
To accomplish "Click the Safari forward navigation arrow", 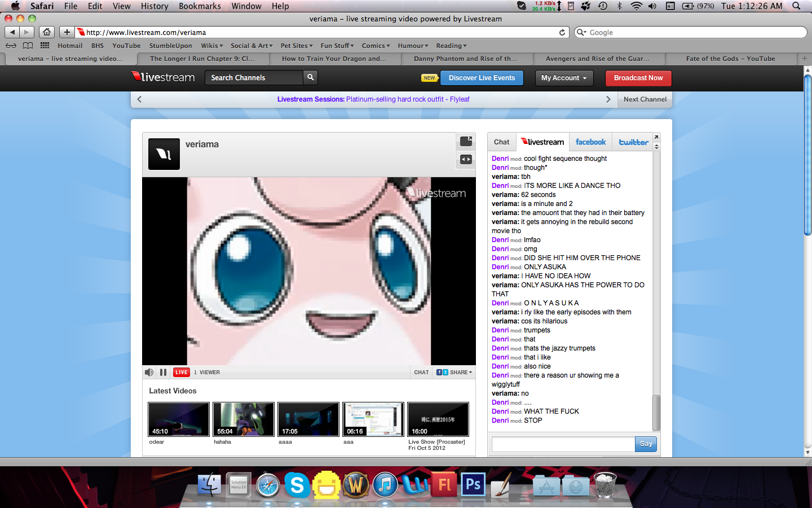I will tap(27, 32).
